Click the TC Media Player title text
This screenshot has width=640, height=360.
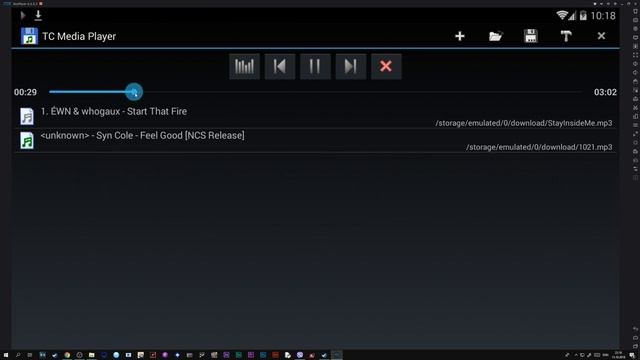(x=79, y=36)
